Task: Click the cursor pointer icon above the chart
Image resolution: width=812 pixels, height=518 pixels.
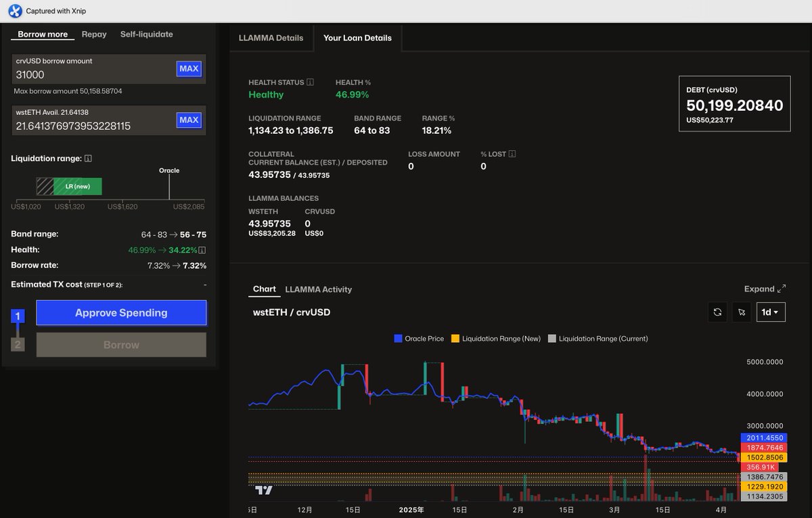Action: 742,312
